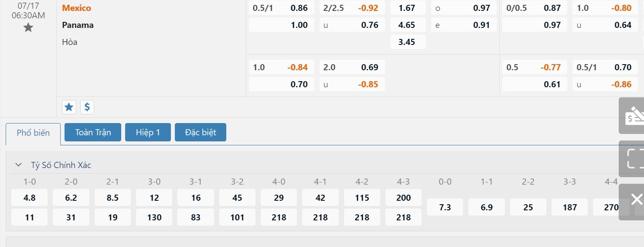Screen dimensions: 644x247
Task: Pick the draw odds 3.45
Action: pos(407,42)
